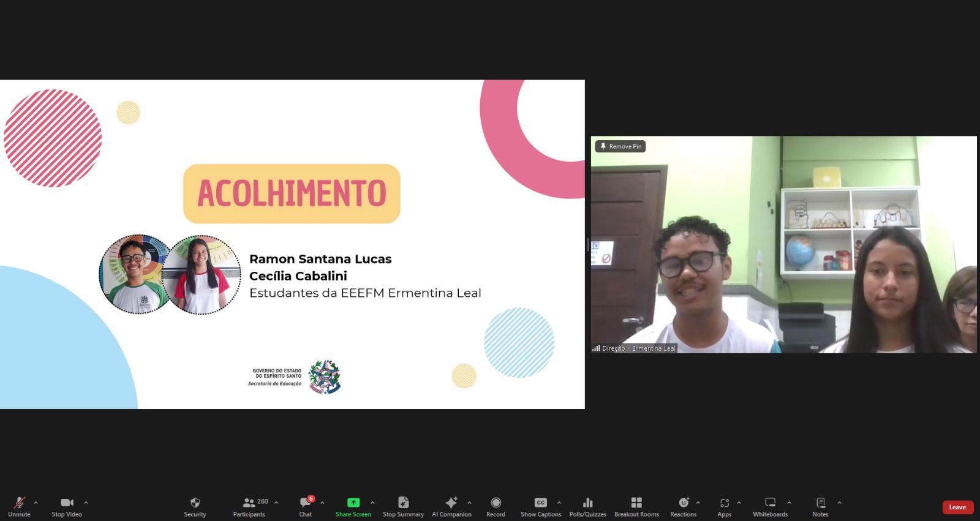Open Polls/Quizzes
The width and height of the screenshot is (980, 521).
(588, 507)
